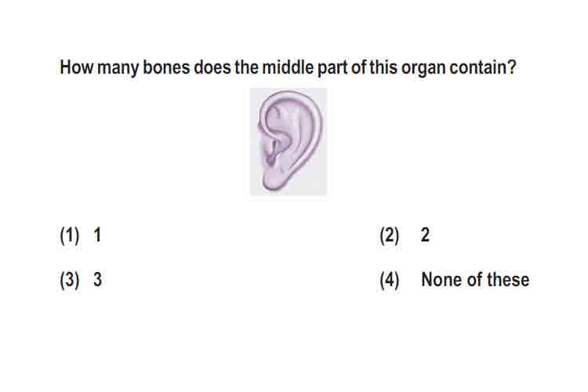This screenshot has height=392, width=588.
Task: Choose option marker (1)
Action: click(x=69, y=235)
